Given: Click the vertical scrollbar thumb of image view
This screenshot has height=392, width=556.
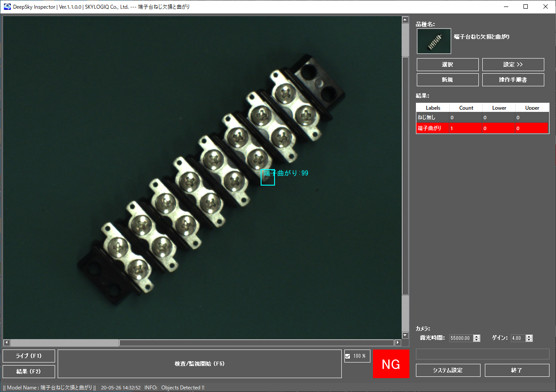Looking at the screenshot, I should (x=405, y=176).
